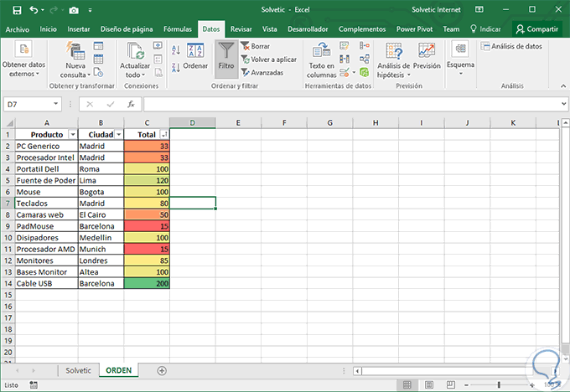The width and height of the screenshot is (570, 392).
Task: Sort ascending with the A-Z arrow icon
Action: coord(176,49)
